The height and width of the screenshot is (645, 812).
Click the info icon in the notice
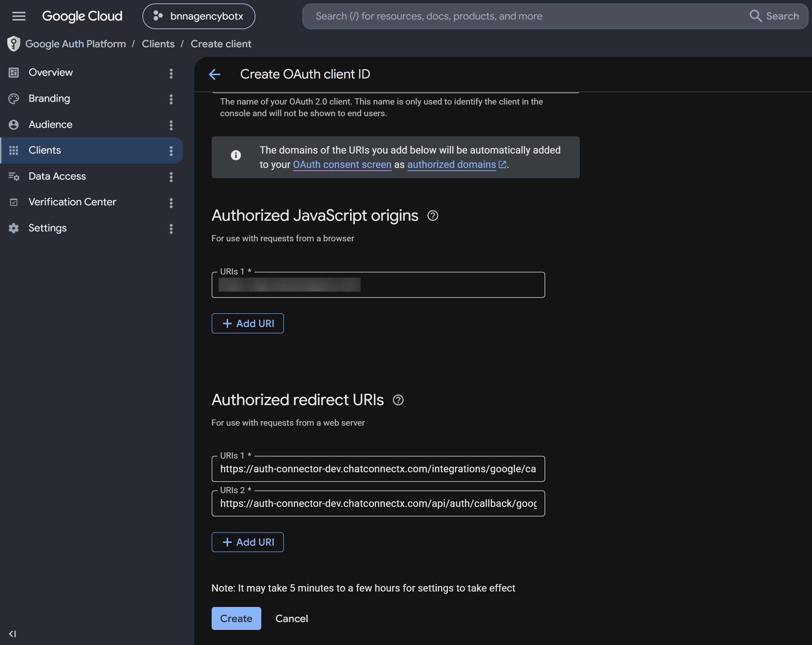pyautogui.click(x=236, y=155)
